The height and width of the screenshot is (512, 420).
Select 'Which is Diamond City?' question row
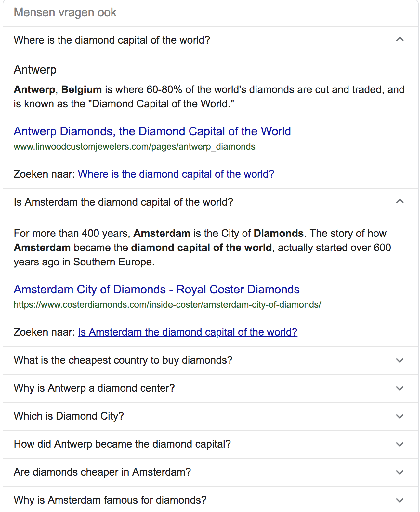coord(211,416)
